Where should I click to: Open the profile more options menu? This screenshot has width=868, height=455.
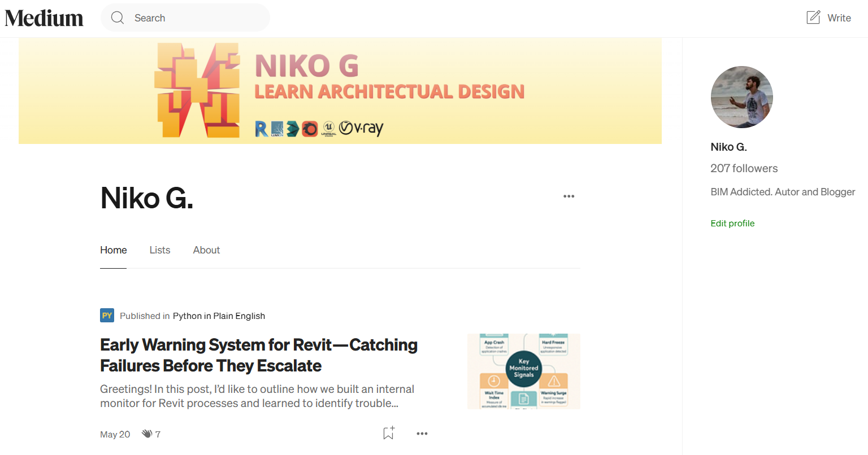568,196
